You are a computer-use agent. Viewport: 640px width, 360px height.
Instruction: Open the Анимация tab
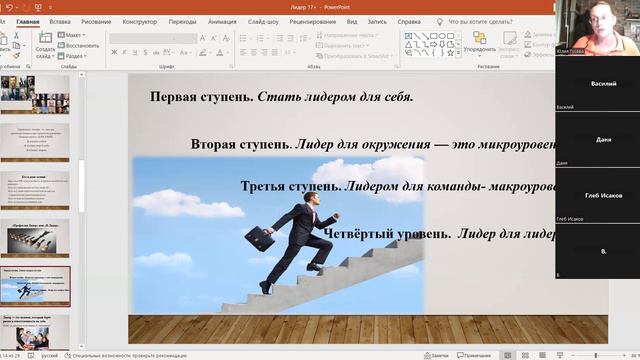click(x=222, y=22)
